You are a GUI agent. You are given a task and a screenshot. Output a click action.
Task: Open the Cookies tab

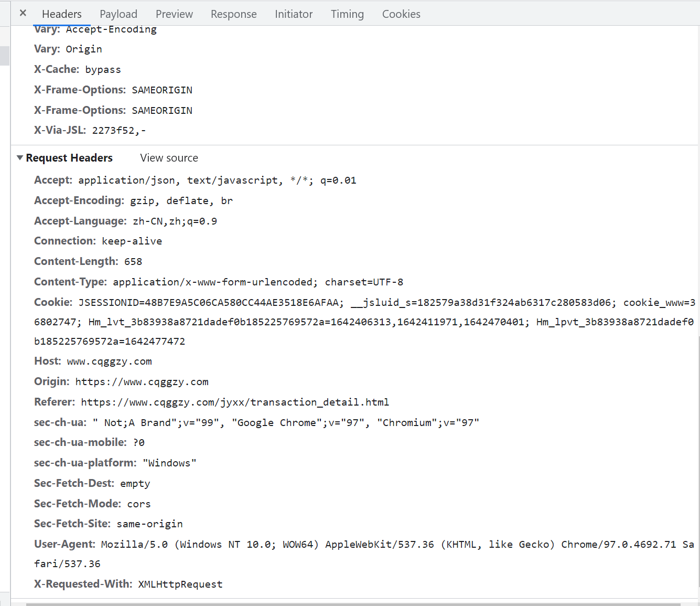pos(401,14)
